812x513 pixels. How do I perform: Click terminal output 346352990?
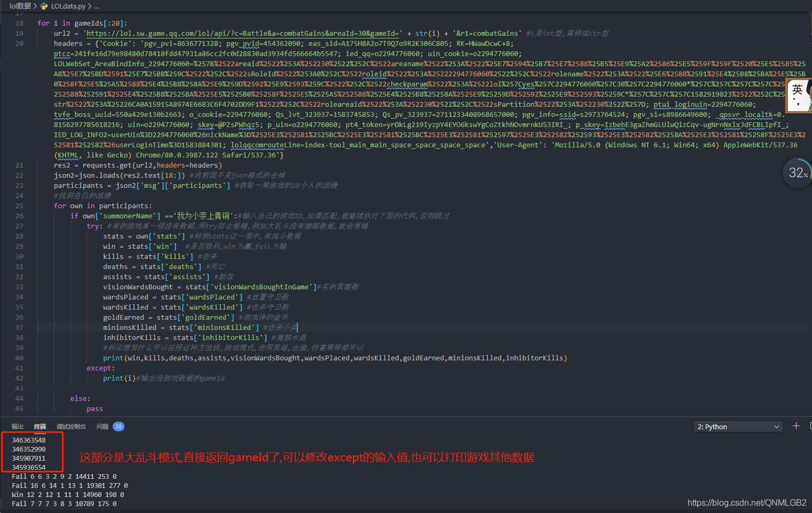click(x=29, y=449)
